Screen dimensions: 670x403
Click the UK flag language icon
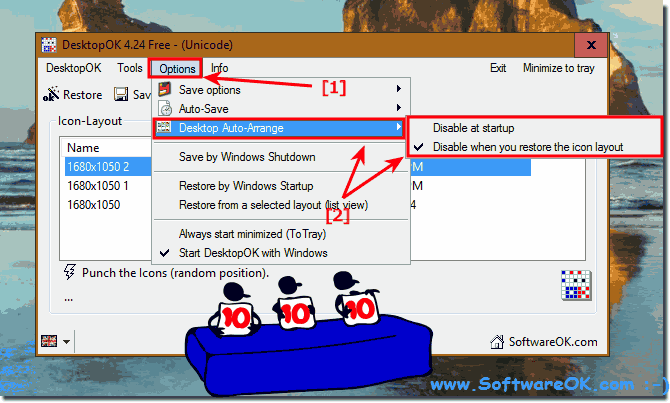click(x=49, y=341)
